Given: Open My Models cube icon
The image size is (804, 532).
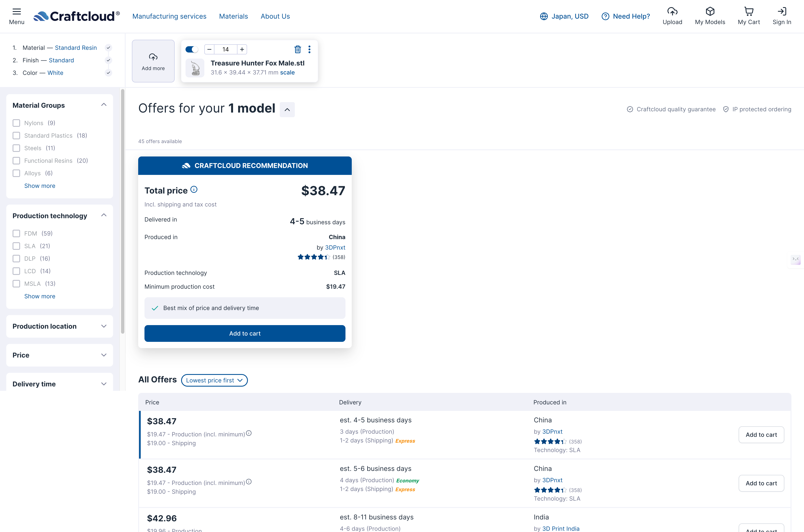Looking at the screenshot, I should point(710,12).
